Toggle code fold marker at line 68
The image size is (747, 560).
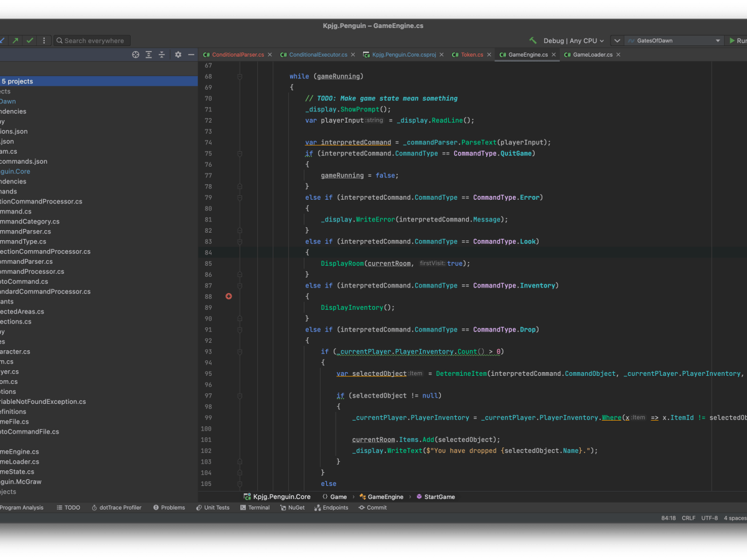[x=240, y=77]
